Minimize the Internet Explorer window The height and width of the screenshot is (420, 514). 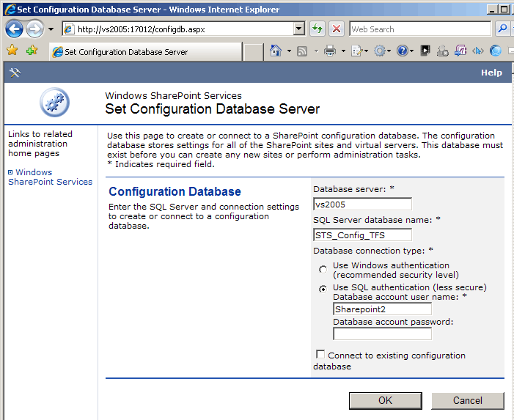point(491,10)
